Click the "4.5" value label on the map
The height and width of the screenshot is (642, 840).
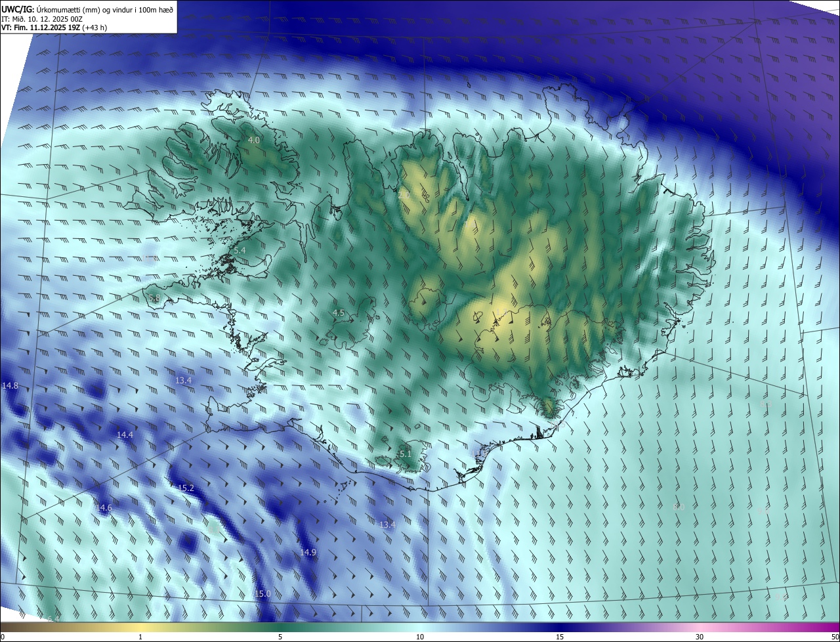[339, 313]
